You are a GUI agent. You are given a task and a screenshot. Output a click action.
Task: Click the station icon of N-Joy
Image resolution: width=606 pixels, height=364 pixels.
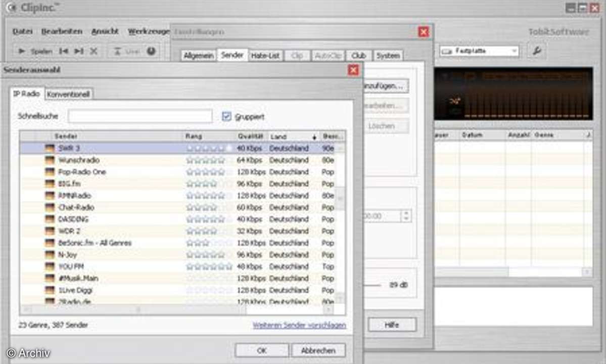(50, 255)
